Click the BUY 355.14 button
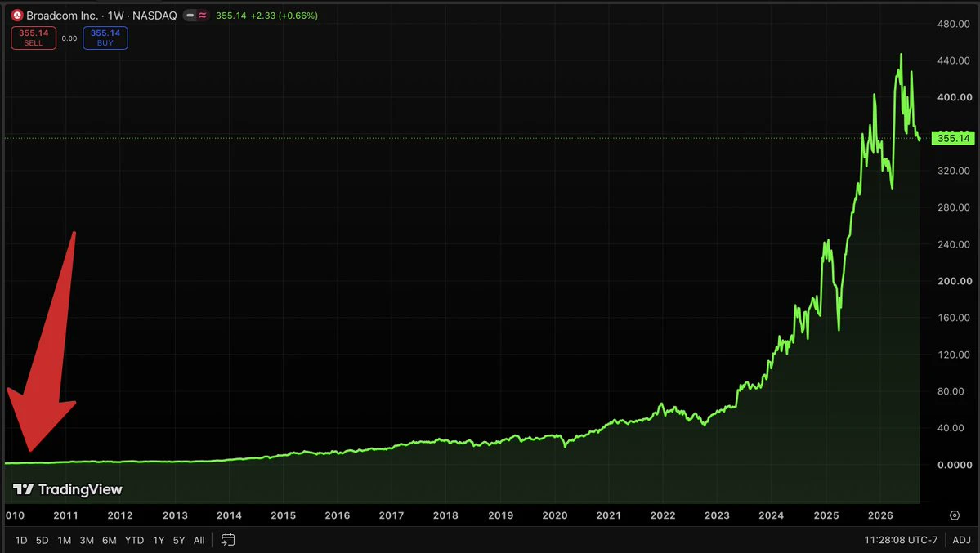 click(x=105, y=38)
